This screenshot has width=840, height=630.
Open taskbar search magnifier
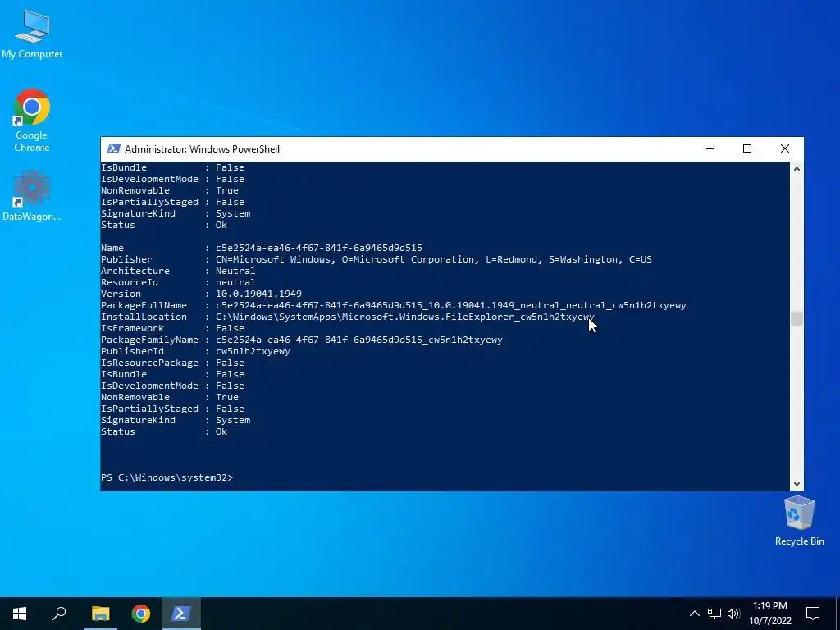(x=59, y=614)
